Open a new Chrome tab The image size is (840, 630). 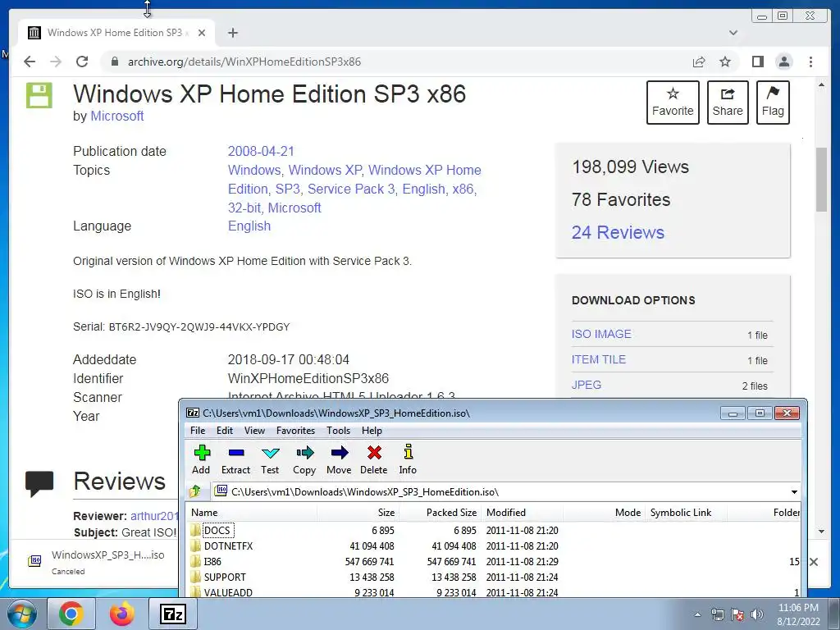point(232,33)
